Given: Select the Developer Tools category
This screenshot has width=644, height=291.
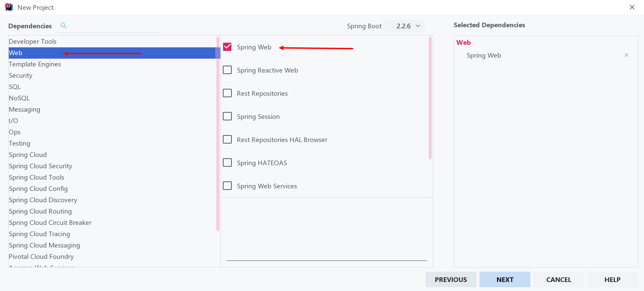Looking at the screenshot, I should pyautogui.click(x=33, y=41).
